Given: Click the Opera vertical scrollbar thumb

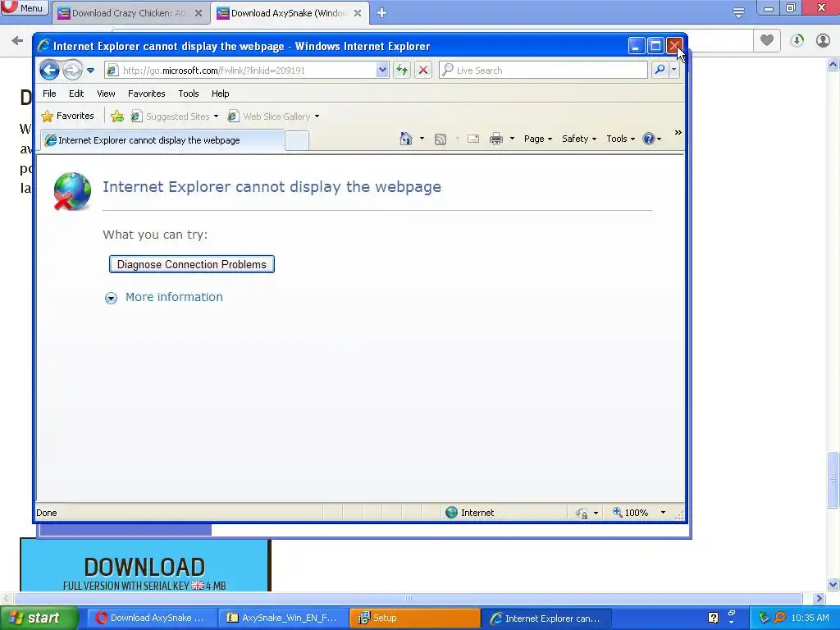Looking at the screenshot, I should (833, 480).
